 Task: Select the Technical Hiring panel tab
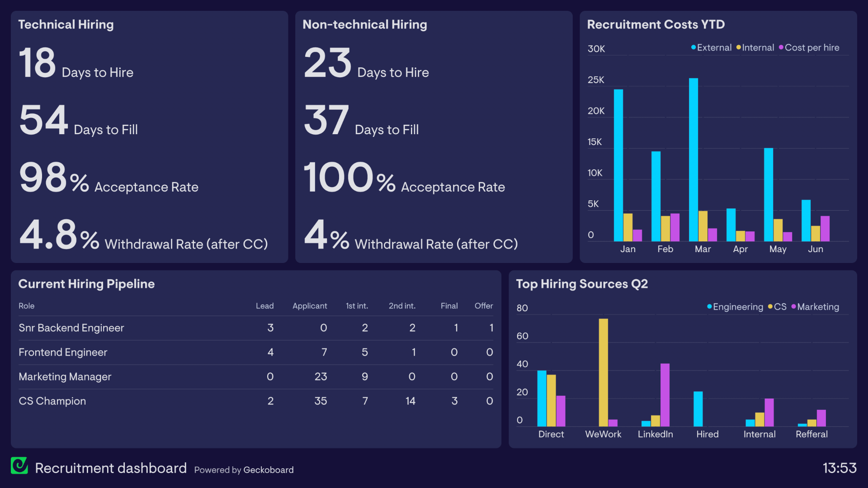(67, 24)
